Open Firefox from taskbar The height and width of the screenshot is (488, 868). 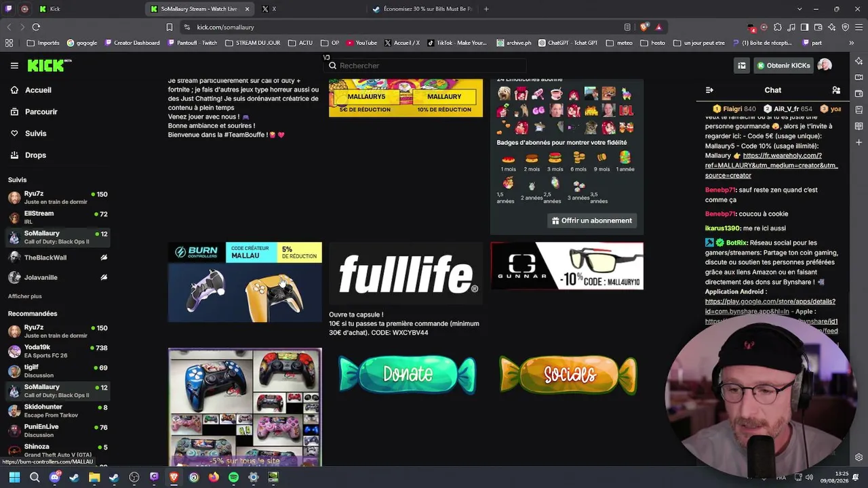pyautogui.click(x=214, y=477)
